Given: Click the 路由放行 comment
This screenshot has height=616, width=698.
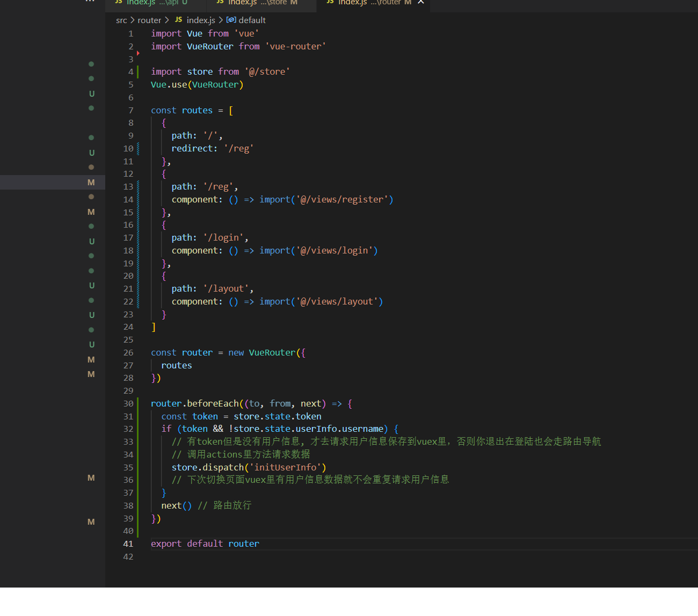Looking at the screenshot, I should 224,506.
